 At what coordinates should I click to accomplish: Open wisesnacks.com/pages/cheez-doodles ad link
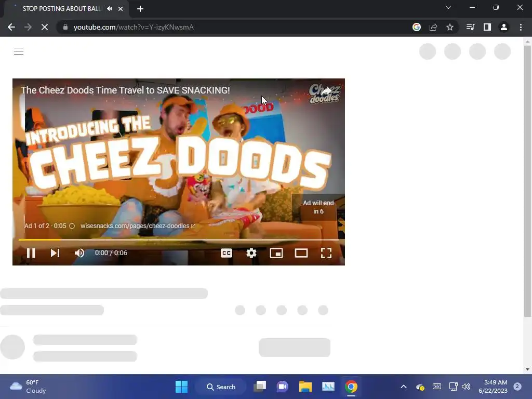point(138,226)
